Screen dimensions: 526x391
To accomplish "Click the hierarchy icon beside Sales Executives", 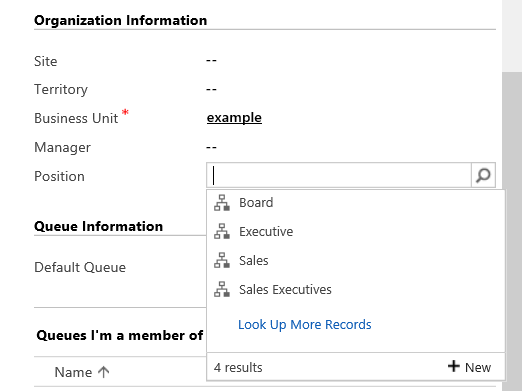I will pos(222,289).
